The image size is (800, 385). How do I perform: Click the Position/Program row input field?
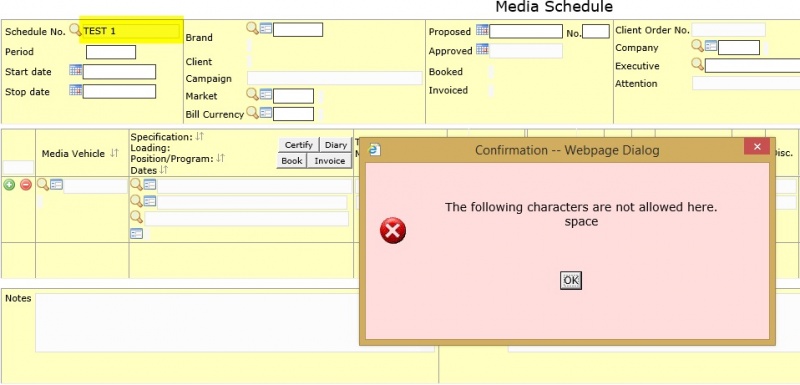pos(246,219)
